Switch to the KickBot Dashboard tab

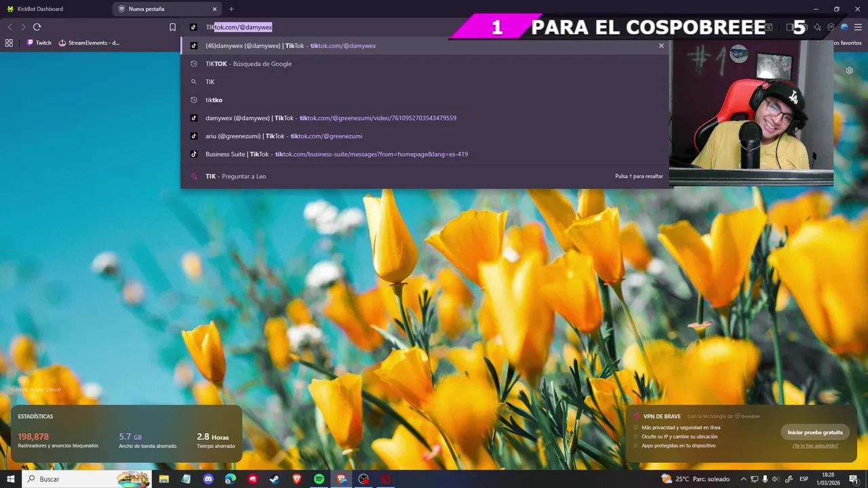coord(56,9)
